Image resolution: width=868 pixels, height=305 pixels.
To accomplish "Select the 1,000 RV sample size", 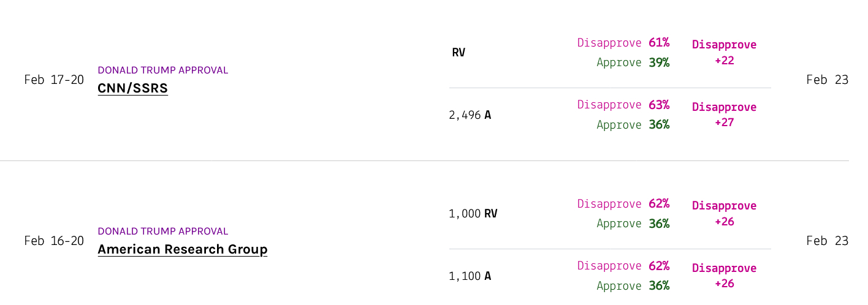I will pyautogui.click(x=473, y=214).
